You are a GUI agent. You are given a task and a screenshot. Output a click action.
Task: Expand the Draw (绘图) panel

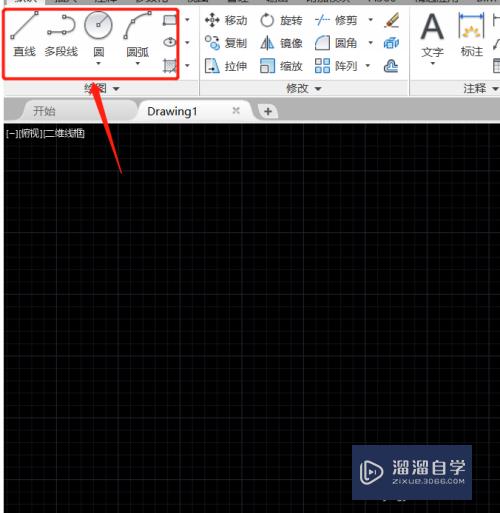101,89
